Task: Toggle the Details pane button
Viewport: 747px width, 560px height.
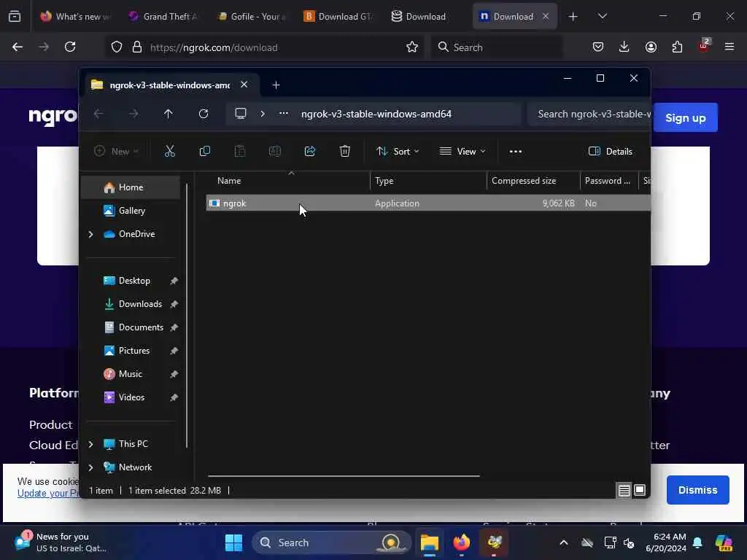Action: (611, 152)
